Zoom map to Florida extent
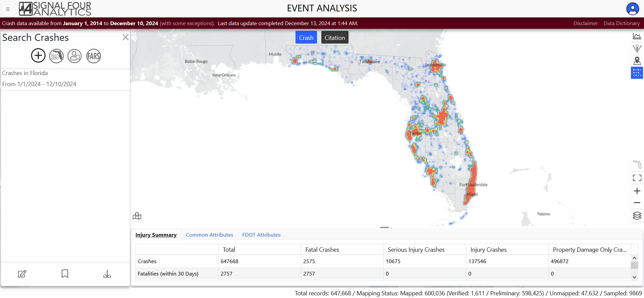Image resolution: width=644 pixels, height=298 pixels. click(x=637, y=165)
